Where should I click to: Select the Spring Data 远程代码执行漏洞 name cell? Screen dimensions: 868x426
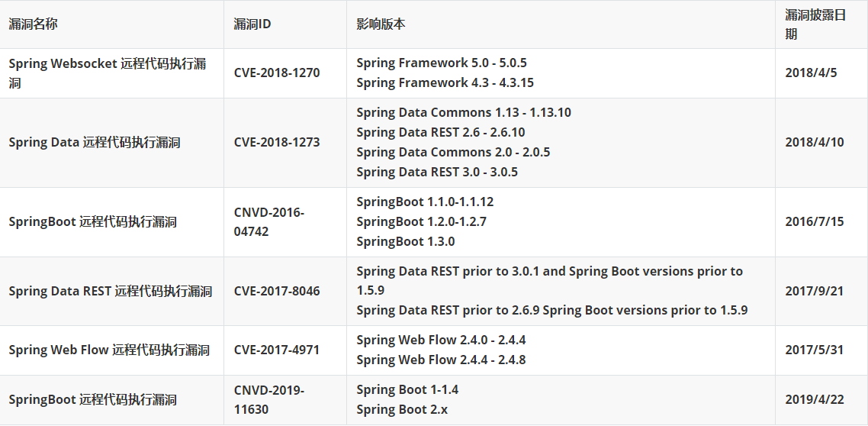95,143
